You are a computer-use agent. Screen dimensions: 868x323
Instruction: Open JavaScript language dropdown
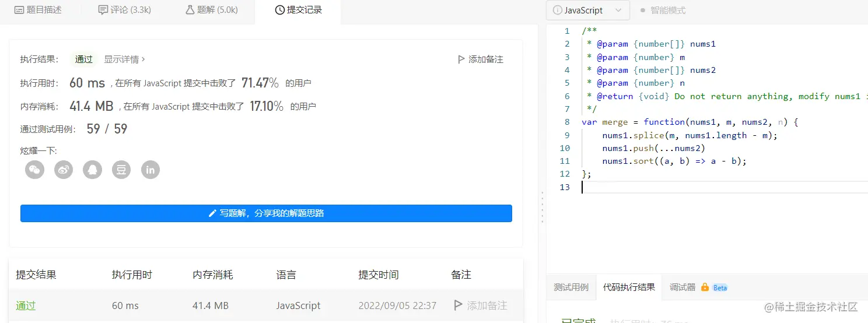point(588,10)
